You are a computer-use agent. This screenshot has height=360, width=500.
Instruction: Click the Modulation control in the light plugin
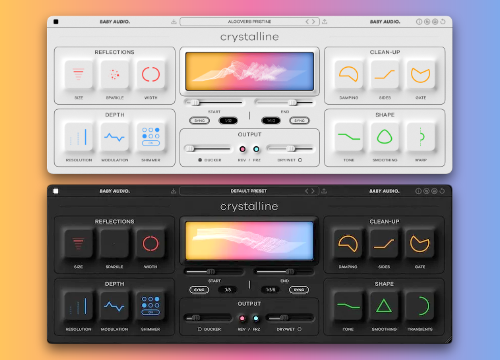115,137
